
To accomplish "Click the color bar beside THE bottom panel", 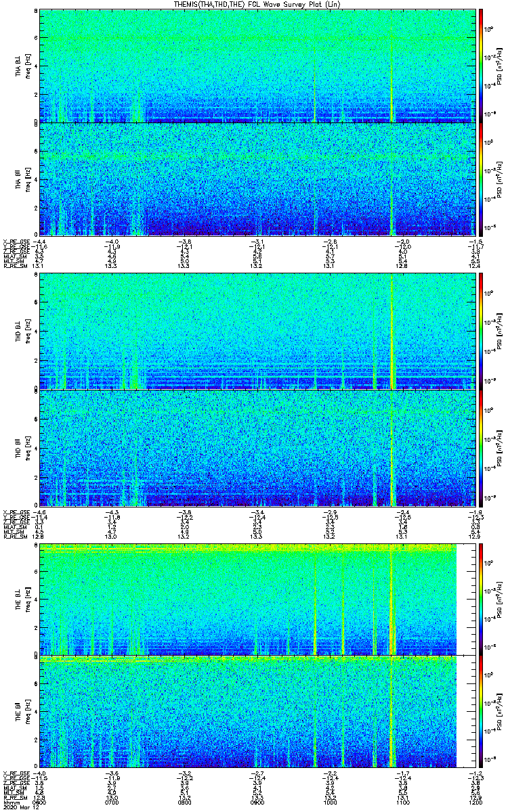I will pyautogui.click(x=481, y=712).
